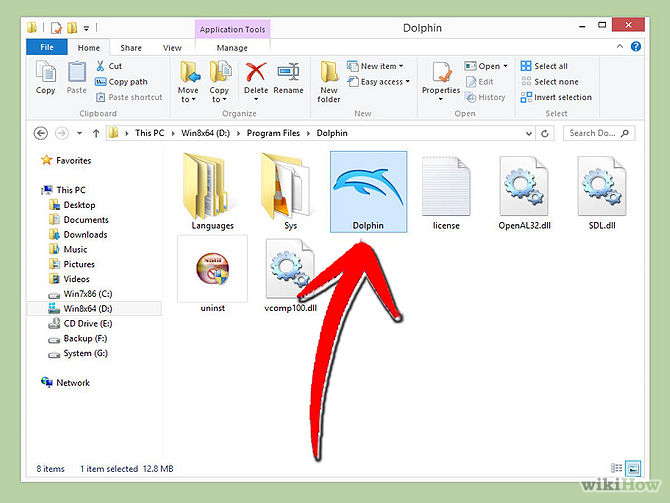Switch to the Home ribbon tab
The width and height of the screenshot is (670, 503).
pos(88,48)
